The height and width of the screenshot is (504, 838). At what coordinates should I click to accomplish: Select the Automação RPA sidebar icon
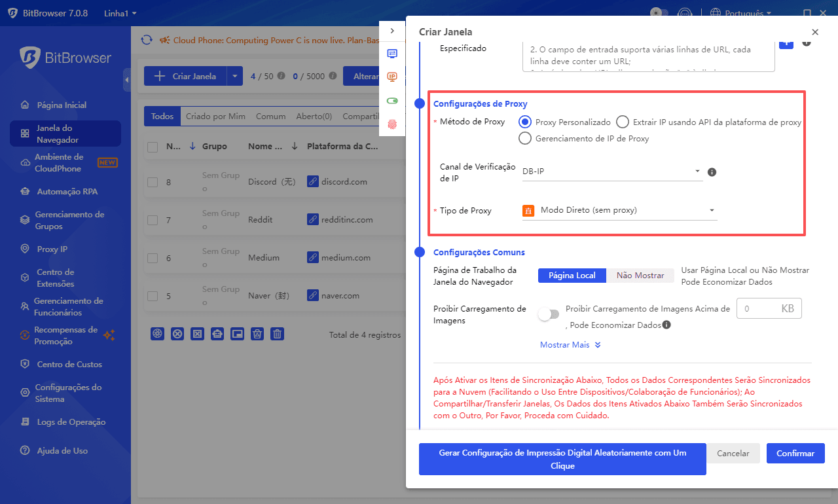click(x=24, y=190)
